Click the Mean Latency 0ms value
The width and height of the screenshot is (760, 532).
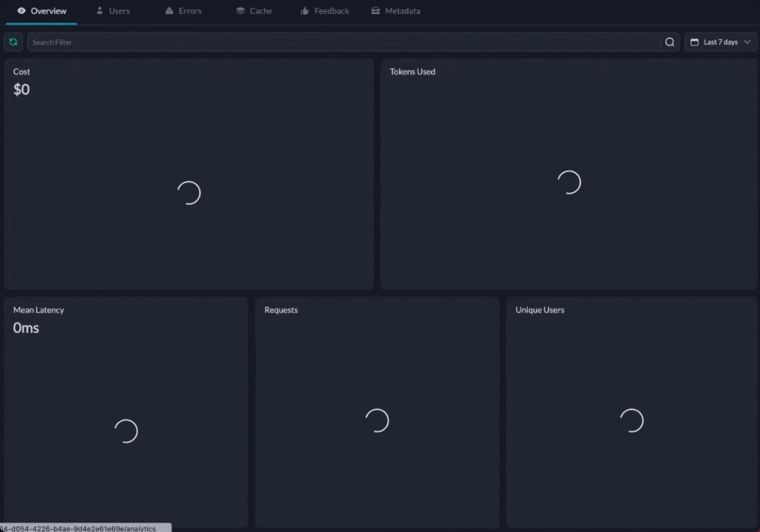tap(26, 328)
